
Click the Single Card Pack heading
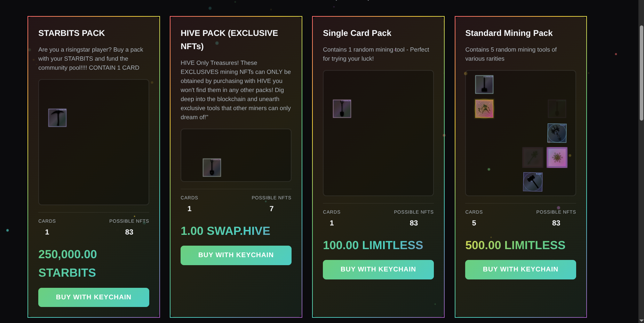pos(357,33)
